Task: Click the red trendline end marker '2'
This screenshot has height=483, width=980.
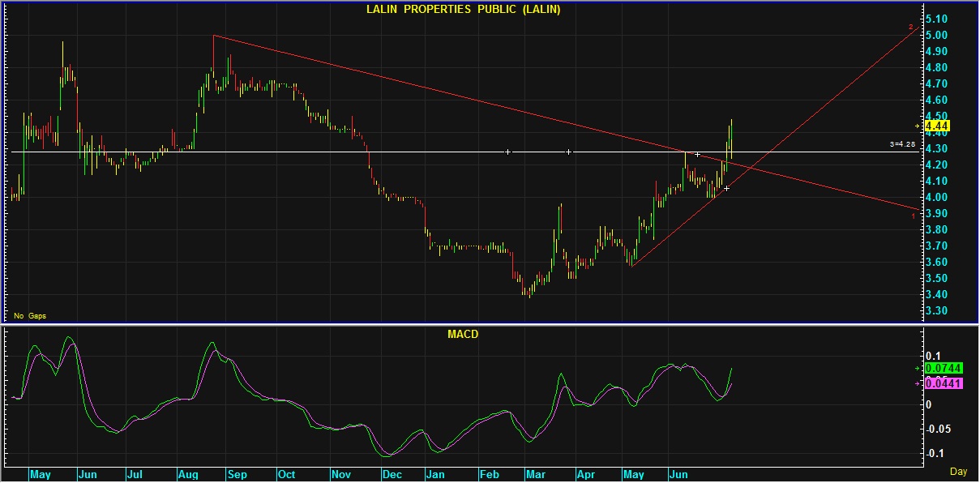Action: [910, 28]
